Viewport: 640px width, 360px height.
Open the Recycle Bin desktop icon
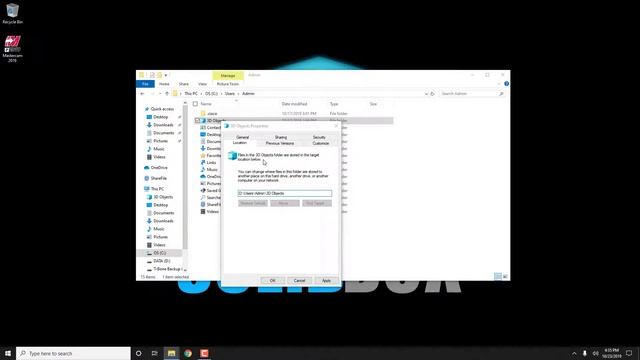point(12,13)
